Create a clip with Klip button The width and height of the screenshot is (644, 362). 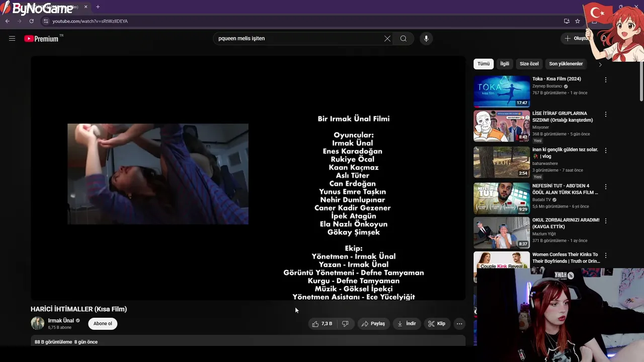click(x=437, y=324)
